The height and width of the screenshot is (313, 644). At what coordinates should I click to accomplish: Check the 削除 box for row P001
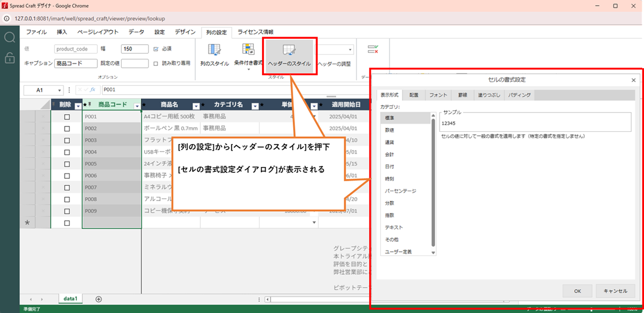click(x=66, y=116)
